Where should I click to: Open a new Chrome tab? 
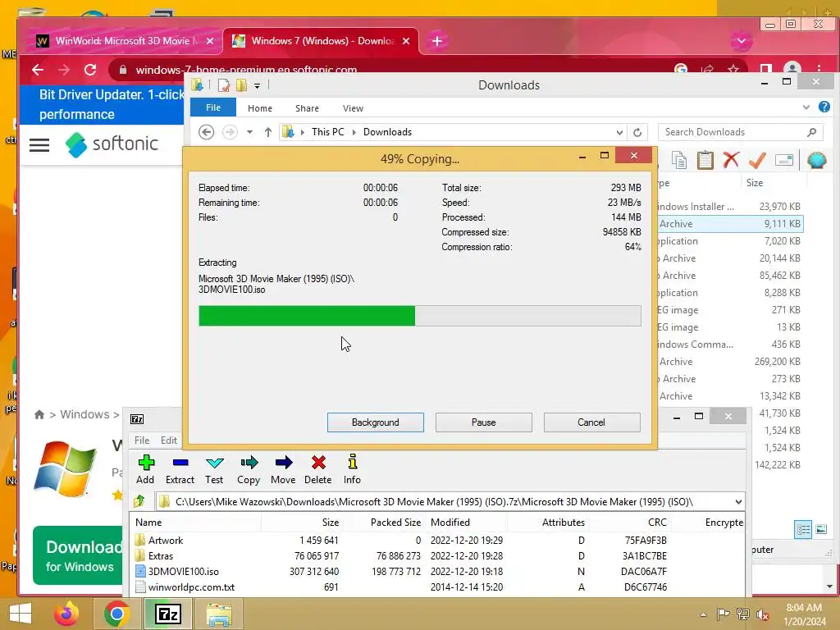coord(437,41)
